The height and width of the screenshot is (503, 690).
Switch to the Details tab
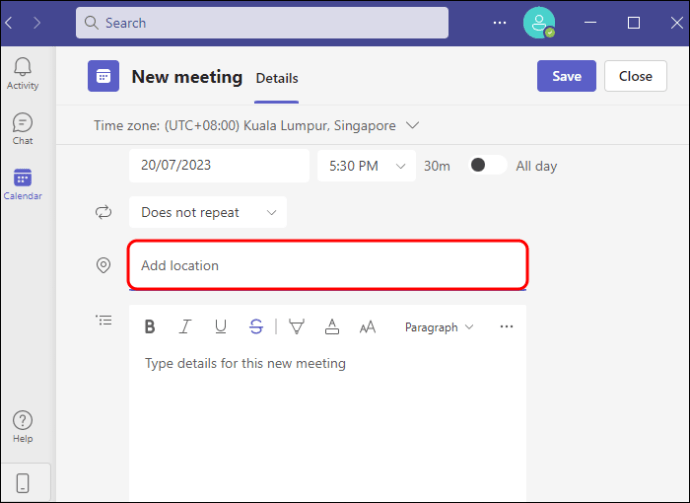coord(277,78)
